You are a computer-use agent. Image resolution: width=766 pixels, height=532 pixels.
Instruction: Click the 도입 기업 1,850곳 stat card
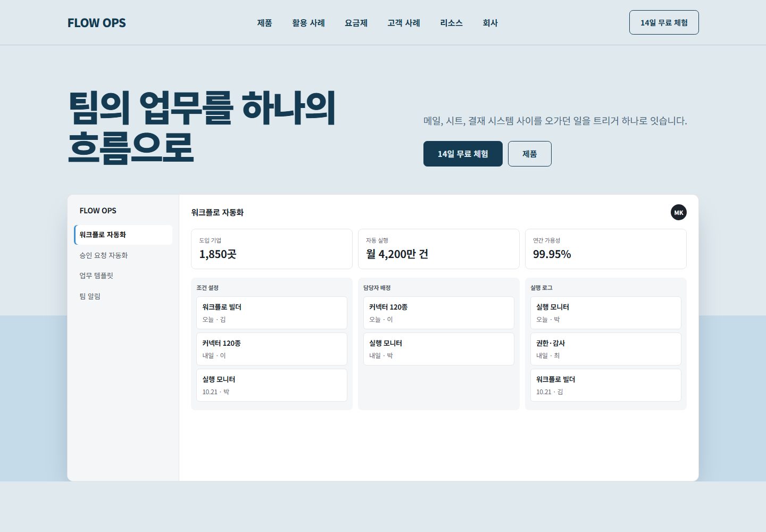click(272, 249)
